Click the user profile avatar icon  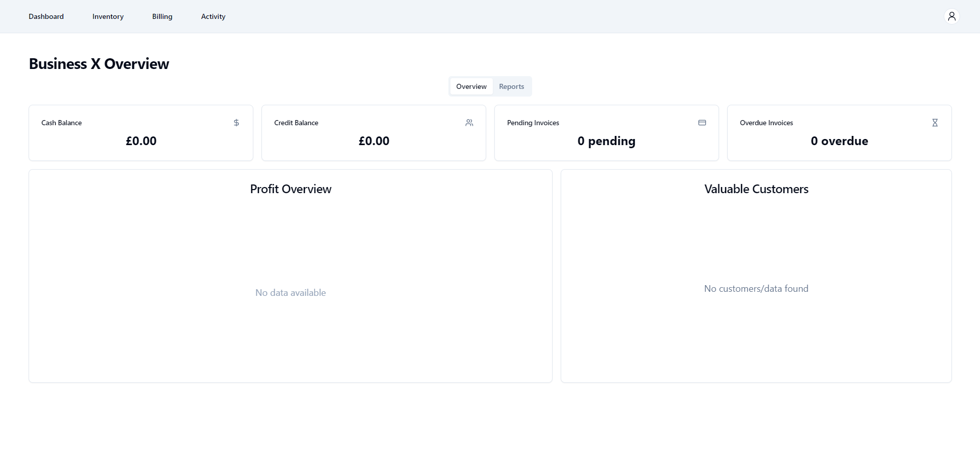[951, 16]
